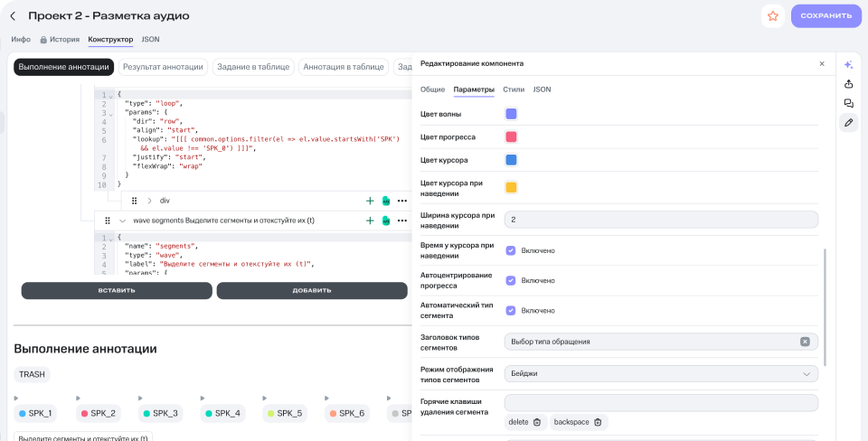Click the export upload icon in sidebar
This screenshot has height=441, width=868.
coord(848,84)
